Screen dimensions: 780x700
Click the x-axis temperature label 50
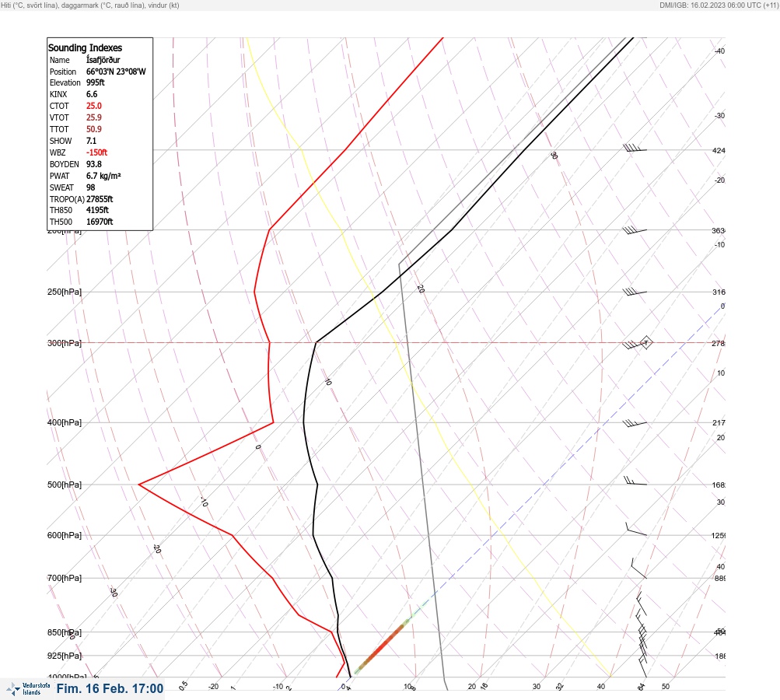(666, 687)
